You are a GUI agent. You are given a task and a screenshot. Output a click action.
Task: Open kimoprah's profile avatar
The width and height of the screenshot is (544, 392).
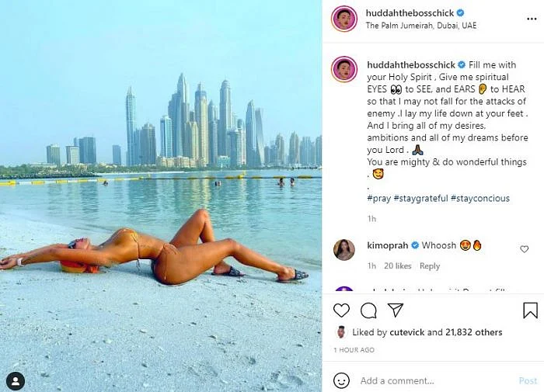tap(344, 249)
